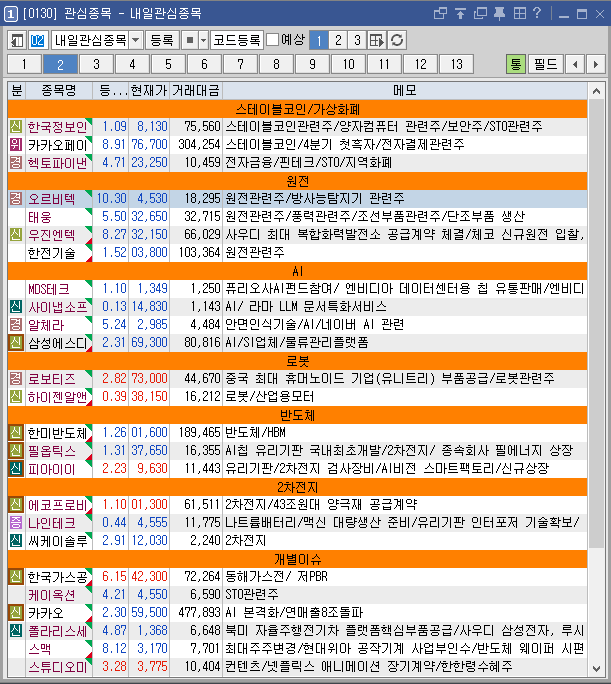Click the 경 badge icon on 알체라 row
Viewport: 611px width, 684px height.
[x=16, y=325]
